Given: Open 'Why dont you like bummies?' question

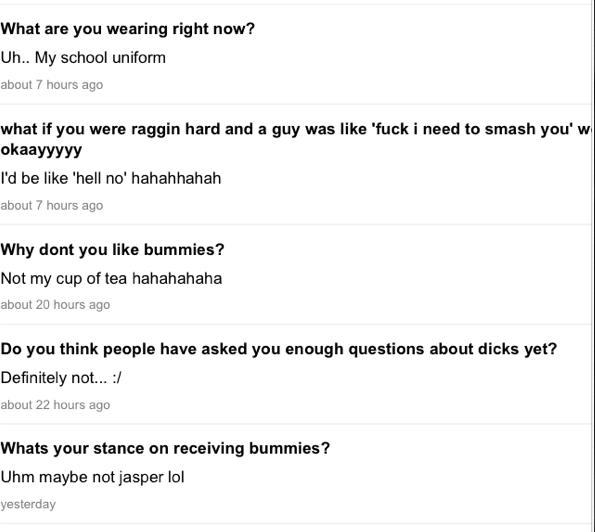Looking at the screenshot, I should coord(112,250).
